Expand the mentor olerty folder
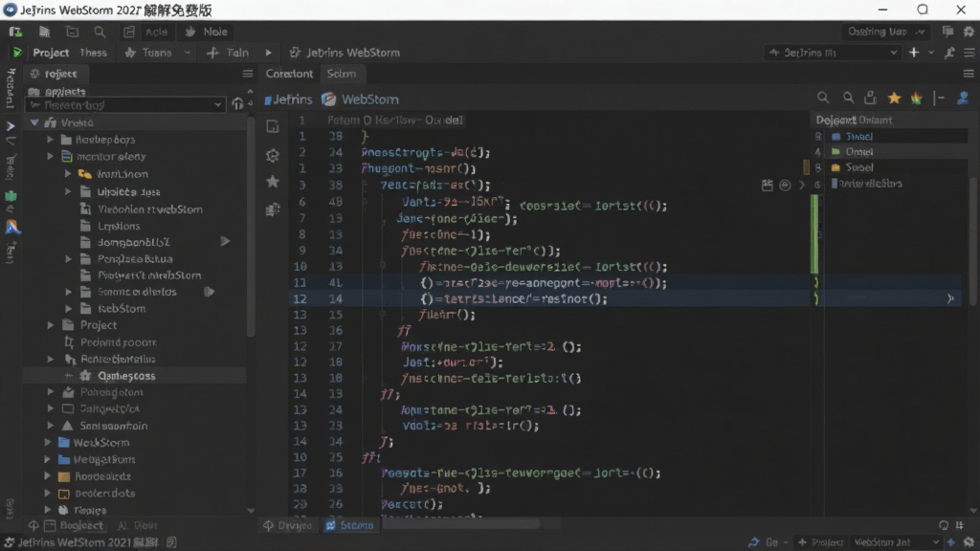 pyautogui.click(x=51, y=156)
